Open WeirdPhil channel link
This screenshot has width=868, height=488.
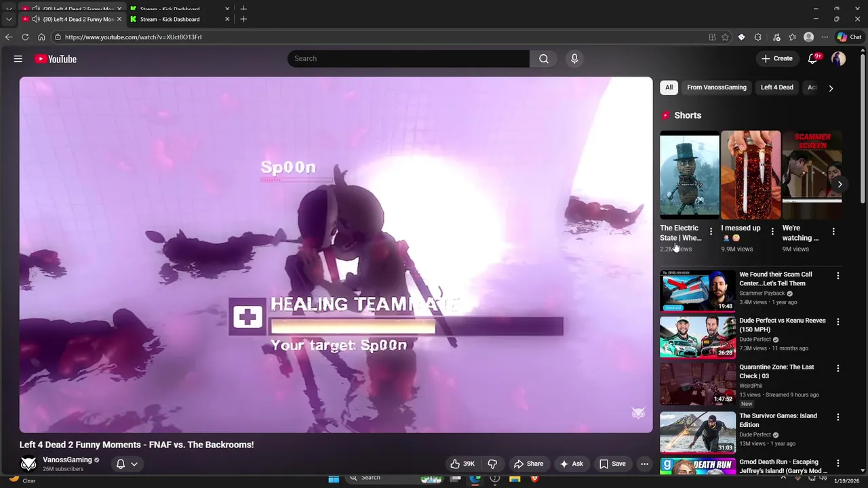click(x=751, y=386)
